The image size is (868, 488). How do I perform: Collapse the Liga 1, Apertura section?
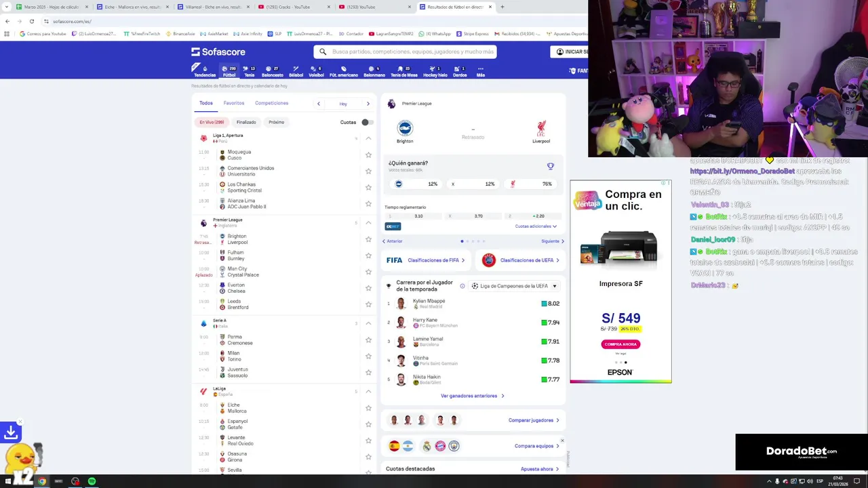tap(368, 138)
